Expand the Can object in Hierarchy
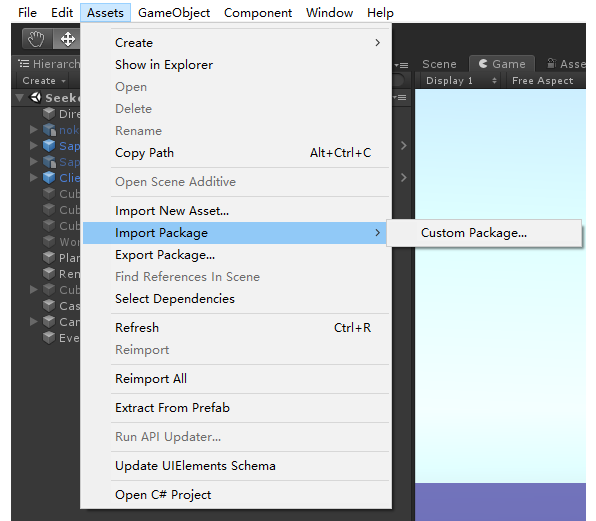The width and height of the screenshot is (596, 521). (34, 321)
